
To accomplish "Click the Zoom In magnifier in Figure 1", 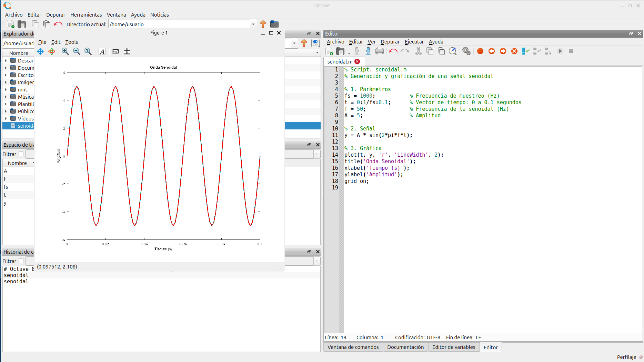I will 65,51.
